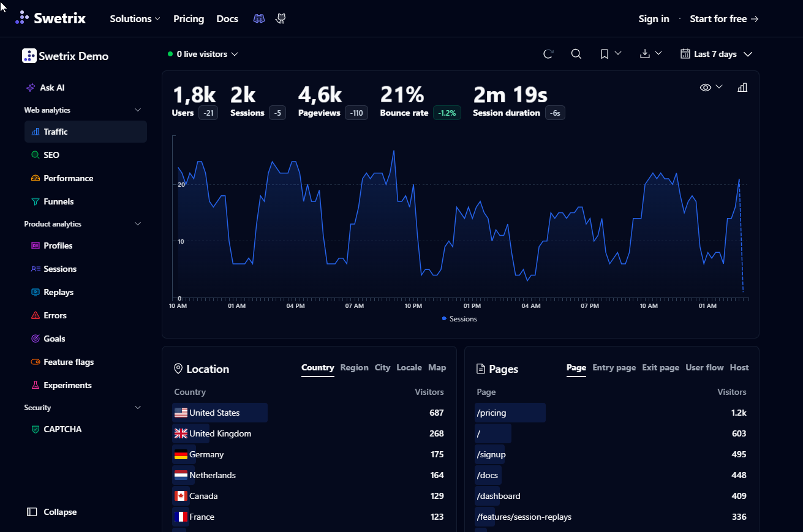Click the Sign in link
The image size is (803, 532).
pos(654,19)
